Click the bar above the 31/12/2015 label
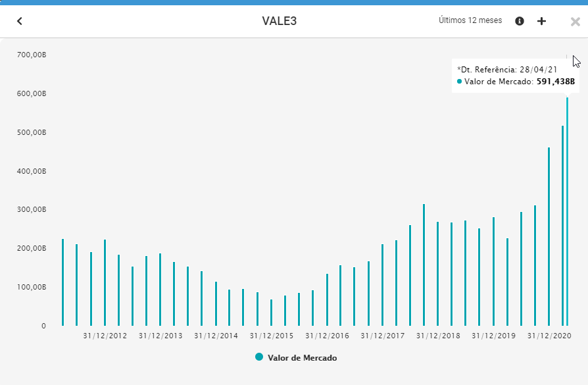 (270, 313)
